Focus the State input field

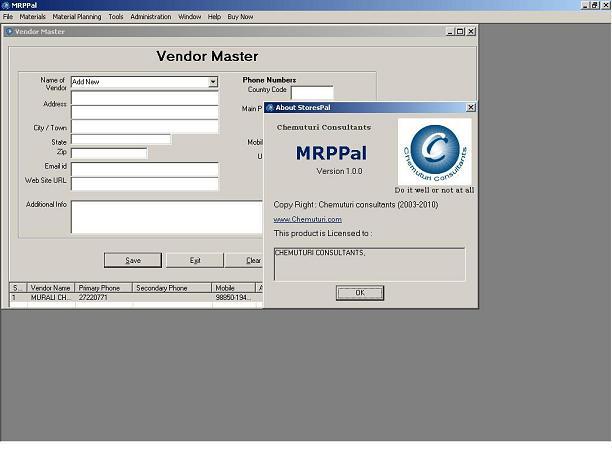pos(121,139)
